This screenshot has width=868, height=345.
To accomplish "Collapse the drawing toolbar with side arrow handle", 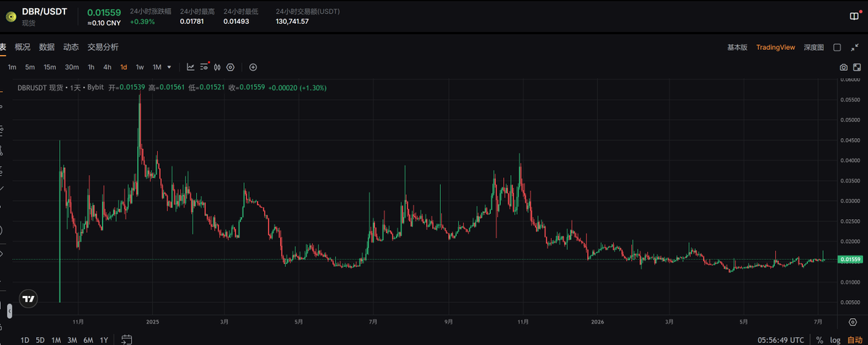I will (x=9, y=310).
